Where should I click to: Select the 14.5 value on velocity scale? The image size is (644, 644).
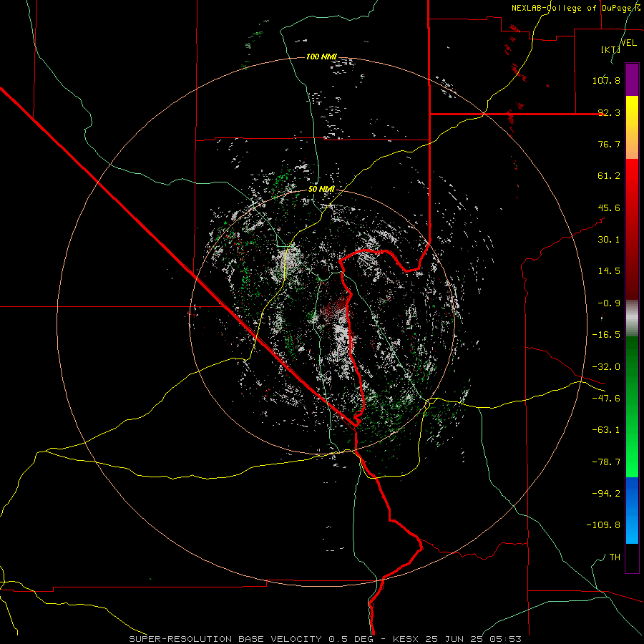pyautogui.click(x=609, y=271)
